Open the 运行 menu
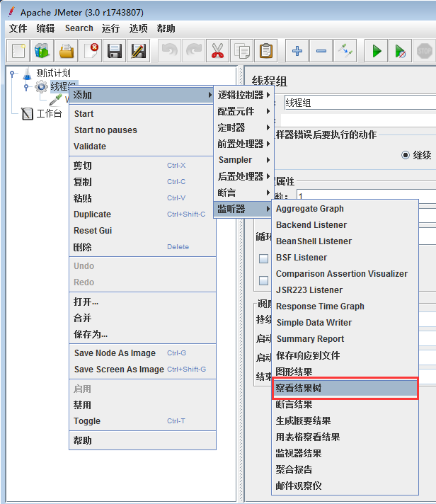436x504 pixels. (x=110, y=28)
